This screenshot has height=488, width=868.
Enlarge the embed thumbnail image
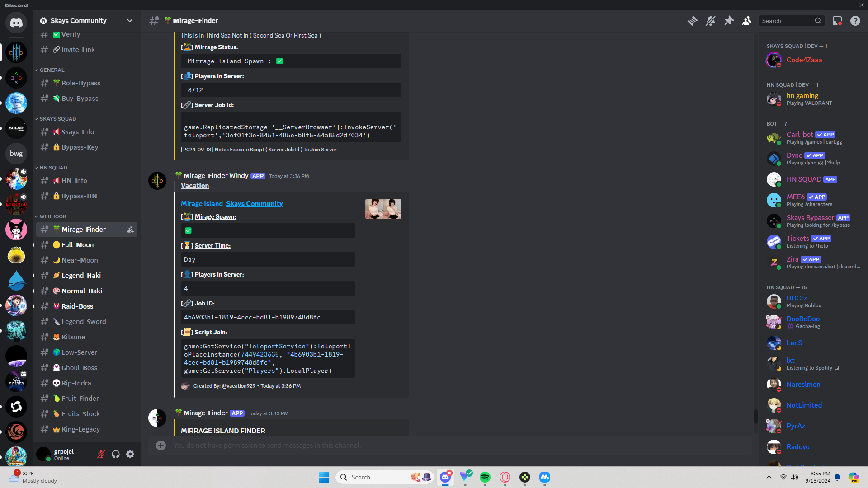[x=383, y=209]
